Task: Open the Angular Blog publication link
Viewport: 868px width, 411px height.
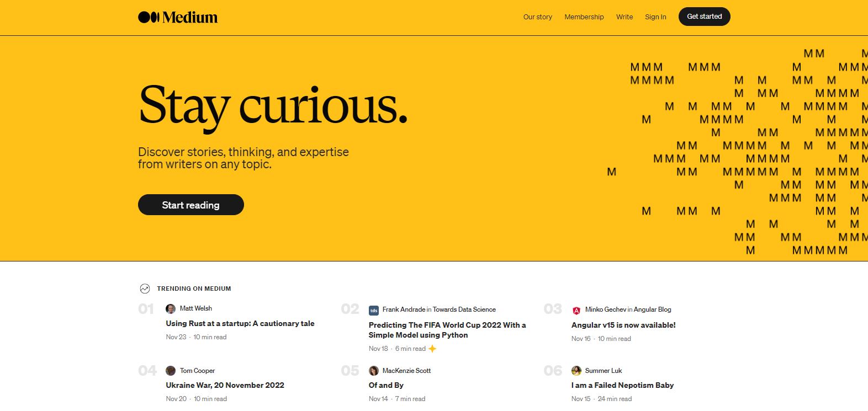Action: (653, 309)
